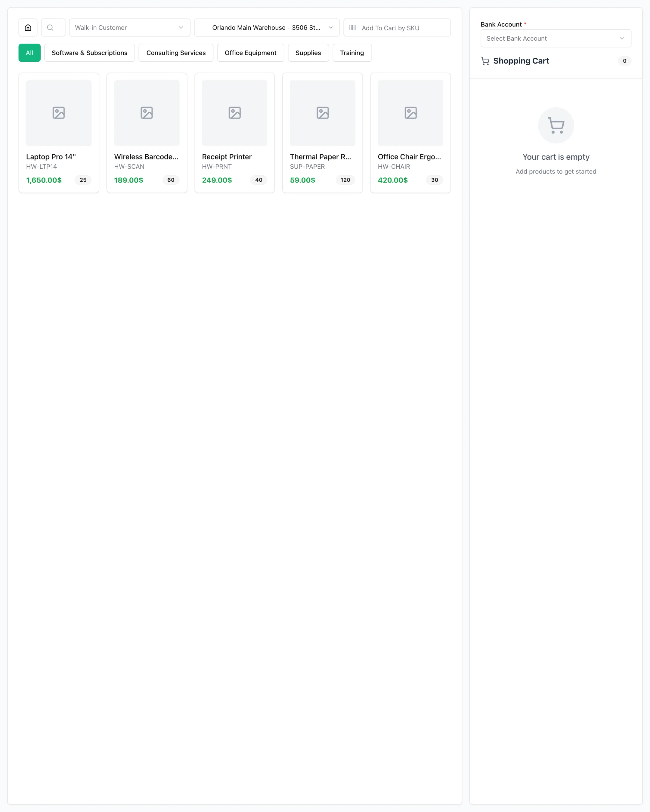Click SKU text HW-SCAN

129,167
